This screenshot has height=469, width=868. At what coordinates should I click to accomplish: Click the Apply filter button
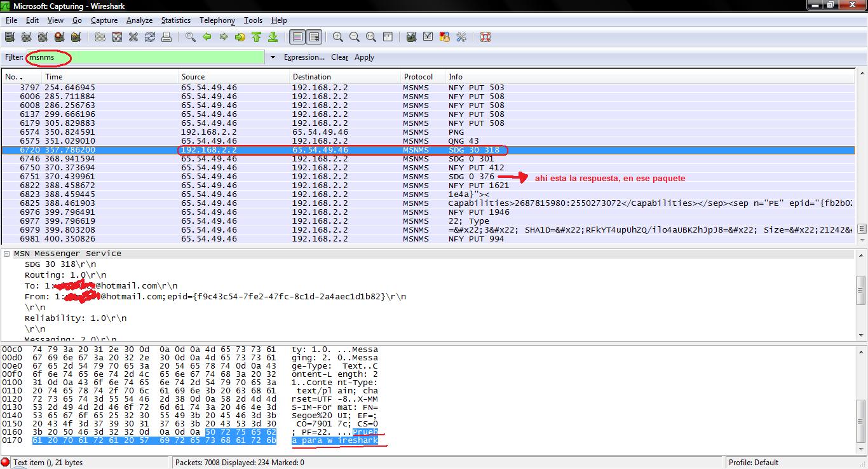point(364,57)
